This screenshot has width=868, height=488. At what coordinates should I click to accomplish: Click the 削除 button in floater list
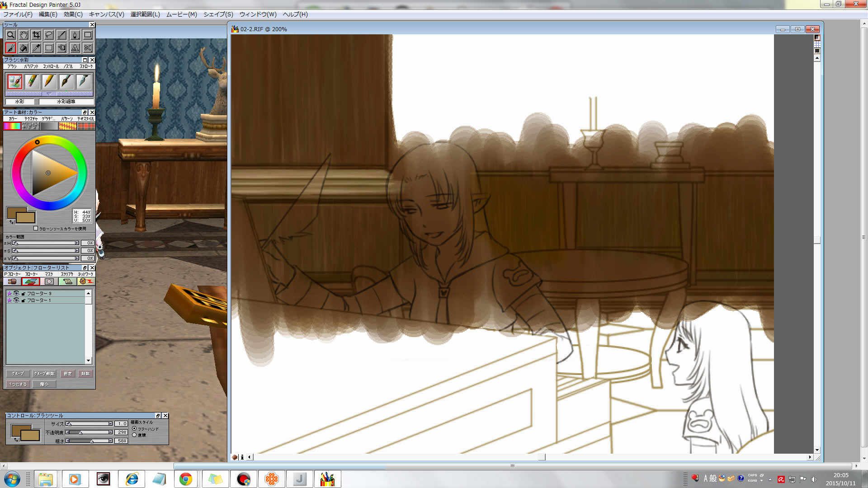(x=85, y=374)
